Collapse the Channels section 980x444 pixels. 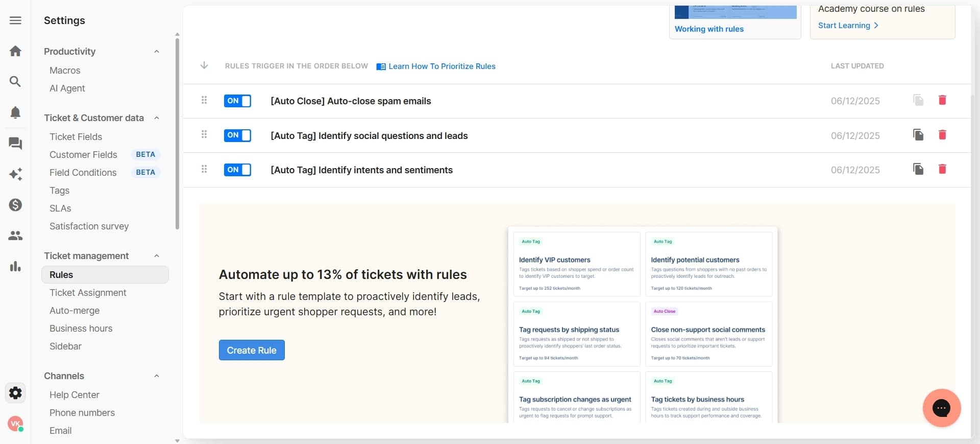pyautogui.click(x=157, y=376)
